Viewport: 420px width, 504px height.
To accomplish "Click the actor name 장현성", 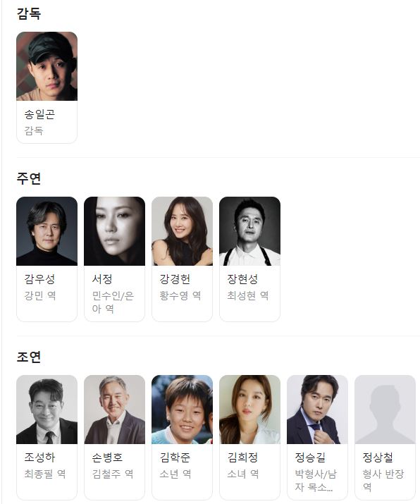I will 242,279.
